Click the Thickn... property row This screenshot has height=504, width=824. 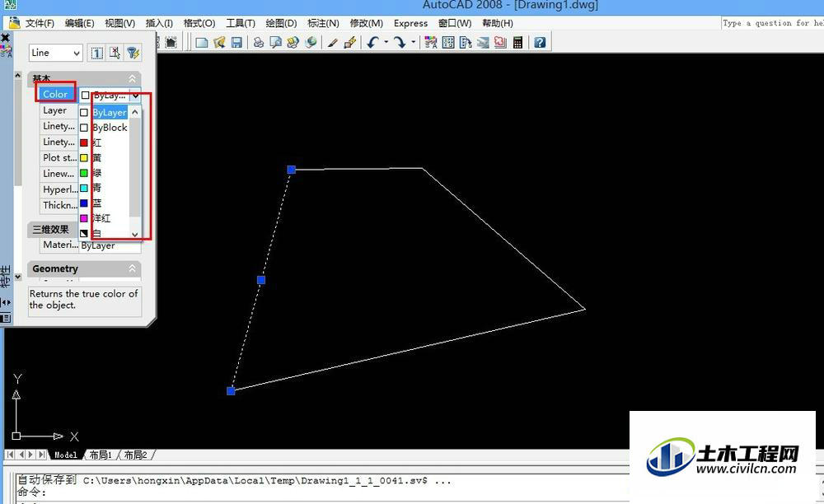point(59,205)
